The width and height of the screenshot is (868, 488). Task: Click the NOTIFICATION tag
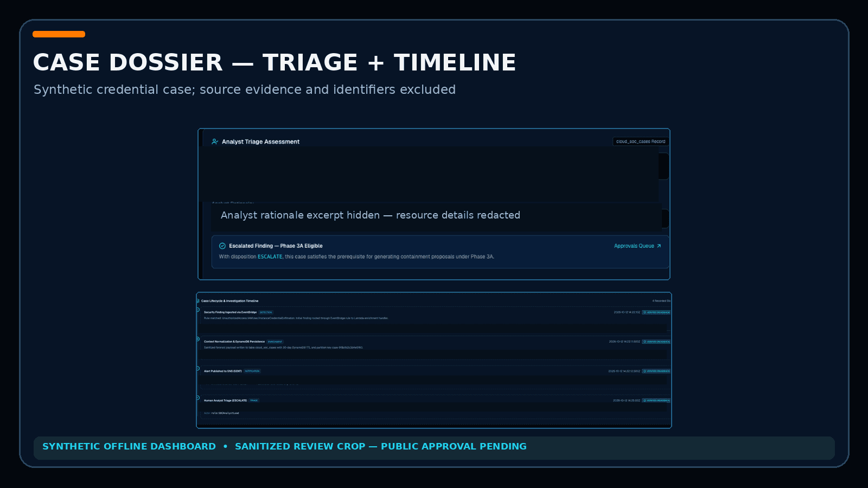(252, 371)
